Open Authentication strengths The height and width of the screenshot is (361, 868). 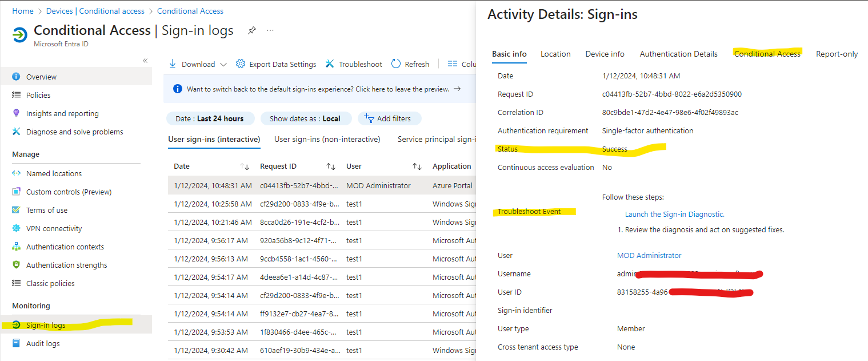point(66,264)
